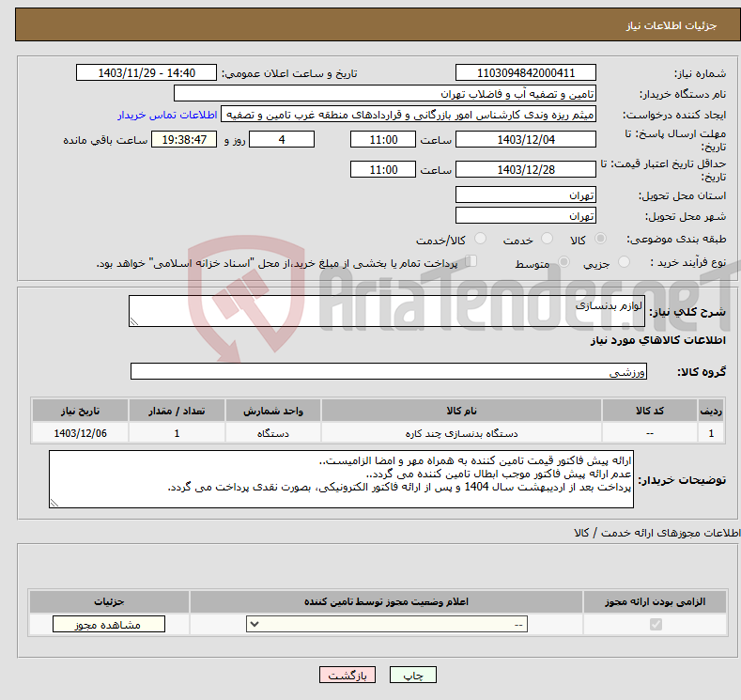Viewport: 741px width, 700px height.
Task: Select the جزیی purchase type radio
Action: click(x=624, y=262)
